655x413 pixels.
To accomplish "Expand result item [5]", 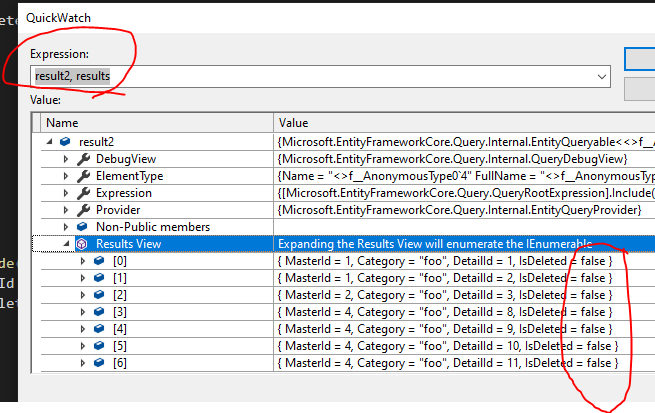I will [x=83, y=346].
